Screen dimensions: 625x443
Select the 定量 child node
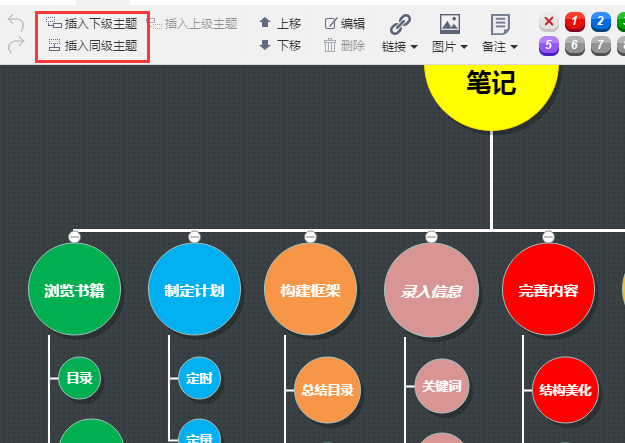tap(200, 433)
